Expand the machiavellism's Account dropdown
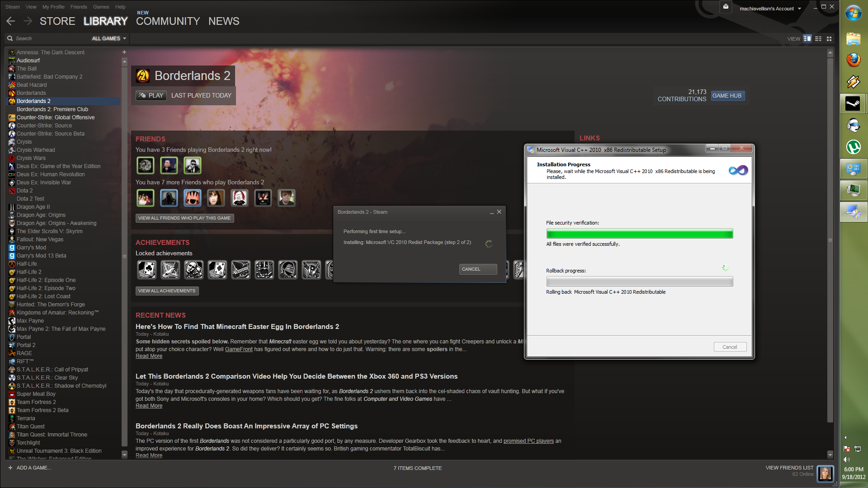Screen dimensions: 868x488 (x=769, y=8)
